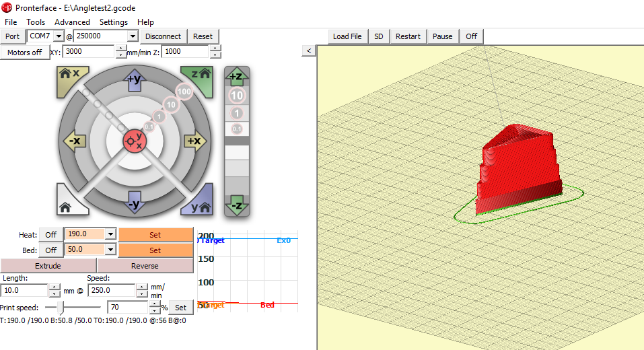Increase print speed percent spinner
This screenshot has width=644, height=350.
pyautogui.click(x=154, y=304)
